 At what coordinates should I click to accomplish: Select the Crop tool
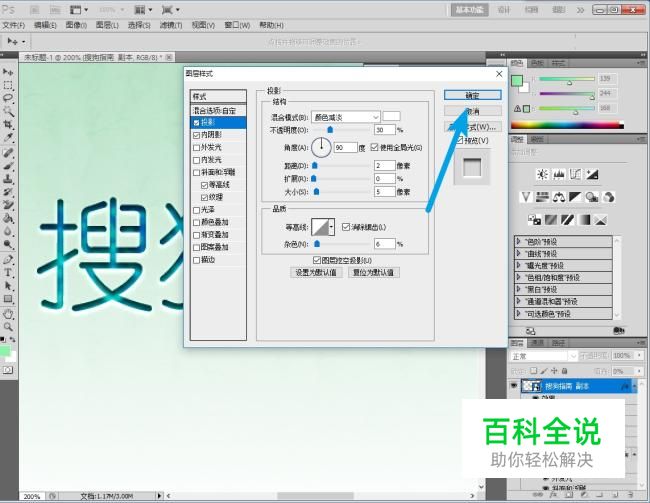point(8,124)
